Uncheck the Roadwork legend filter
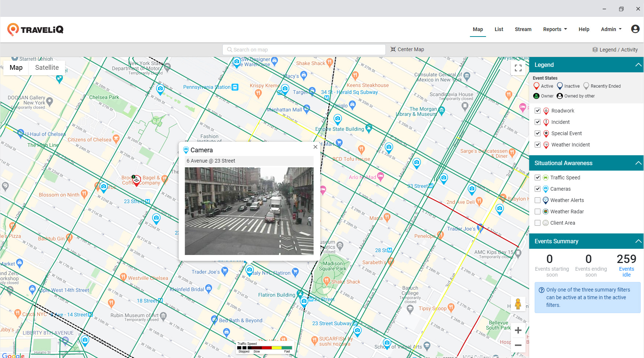This screenshot has height=358, width=644. point(538,110)
